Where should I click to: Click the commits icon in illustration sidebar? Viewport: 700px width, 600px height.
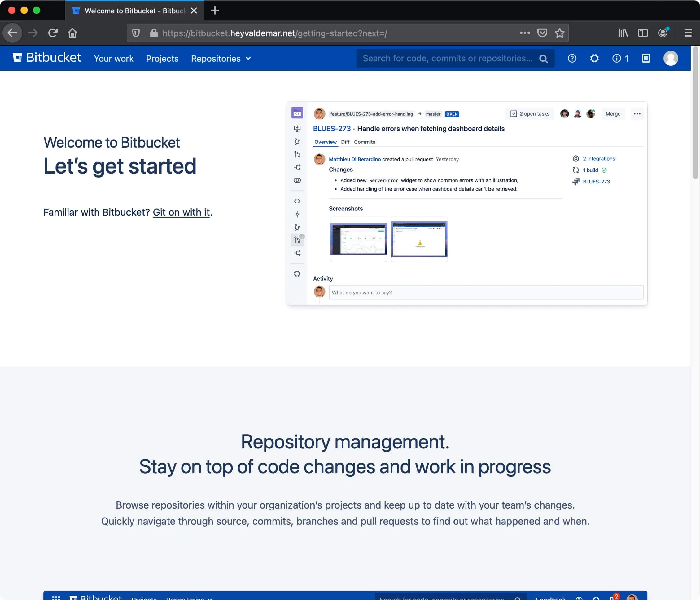(x=297, y=214)
